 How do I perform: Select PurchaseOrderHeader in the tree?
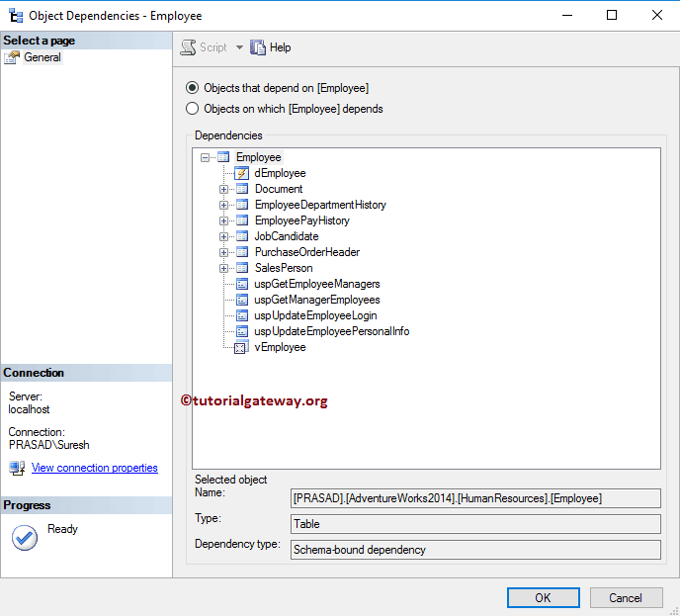[307, 252]
